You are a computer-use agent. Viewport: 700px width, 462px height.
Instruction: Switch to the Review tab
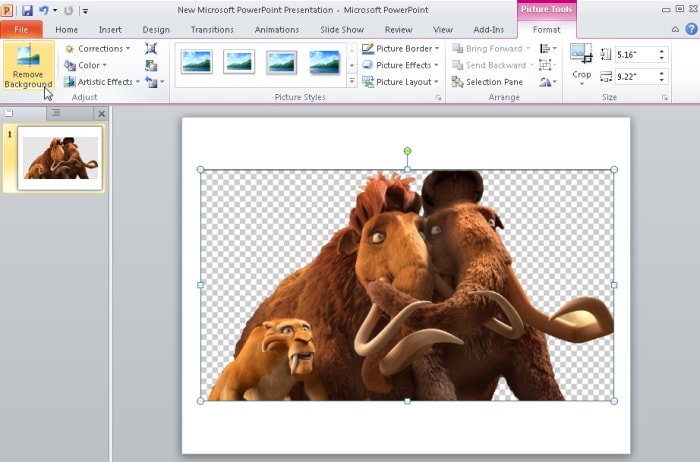(x=398, y=29)
